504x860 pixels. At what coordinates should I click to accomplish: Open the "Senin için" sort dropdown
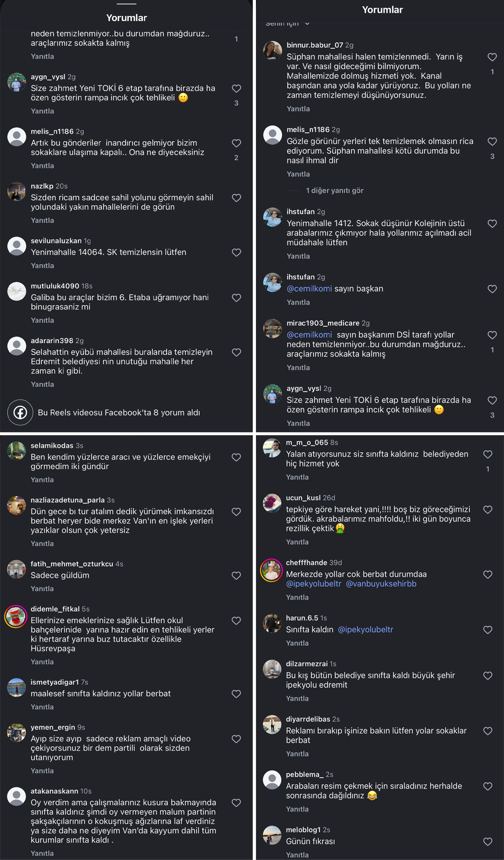coord(287,24)
